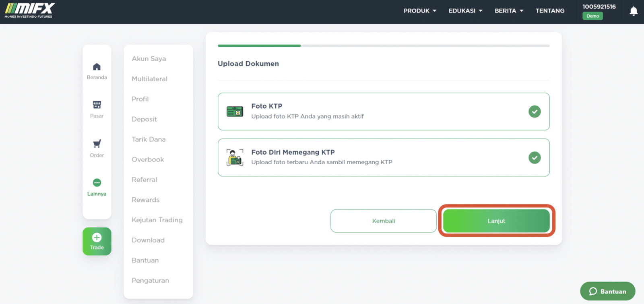The height and width of the screenshot is (304, 644).
Task: Expand the PRODUK dropdown
Action: (x=420, y=11)
